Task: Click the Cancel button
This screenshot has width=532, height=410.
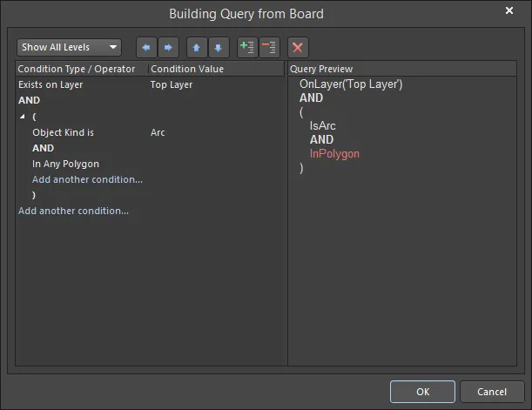Action: click(492, 392)
